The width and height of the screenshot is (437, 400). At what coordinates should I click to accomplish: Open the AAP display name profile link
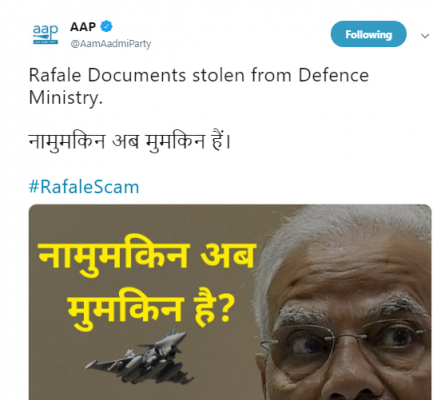[83, 27]
